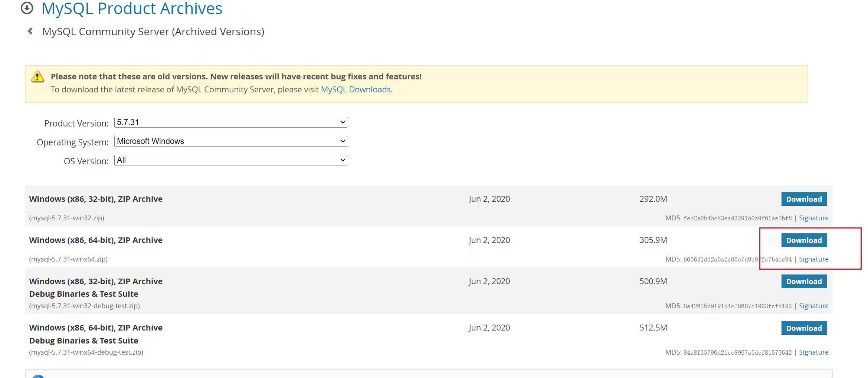Click the filename text (mysql-5.7.31-winx64.zip)
The width and height of the screenshot is (868, 378).
pyautogui.click(x=68, y=259)
